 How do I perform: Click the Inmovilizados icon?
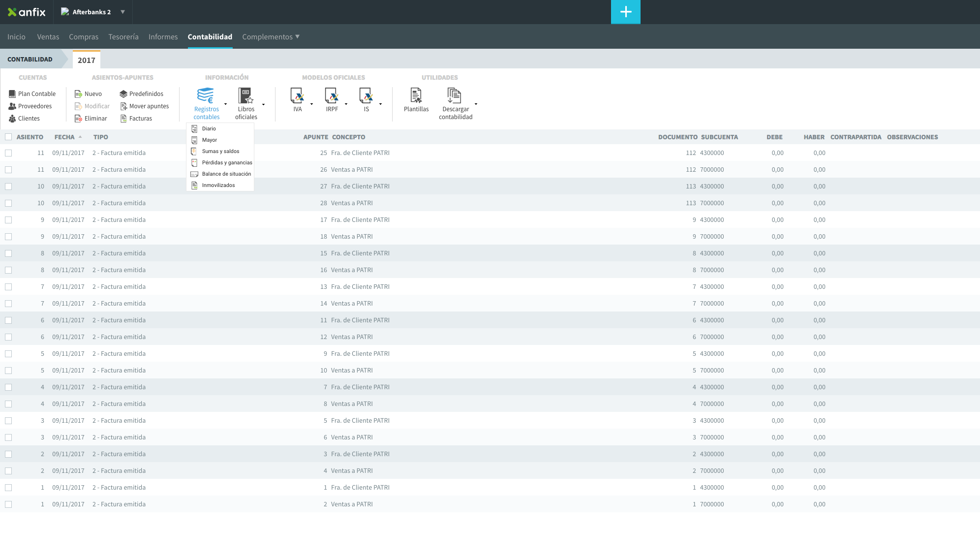(x=194, y=185)
